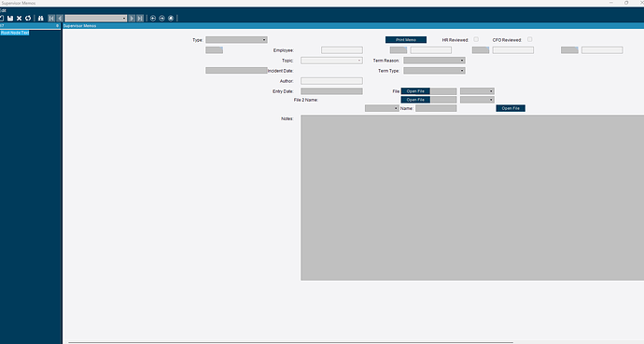Open the binoculars search tool
Screen dimensions: 644x344
pyautogui.click(x=41, y=18)
